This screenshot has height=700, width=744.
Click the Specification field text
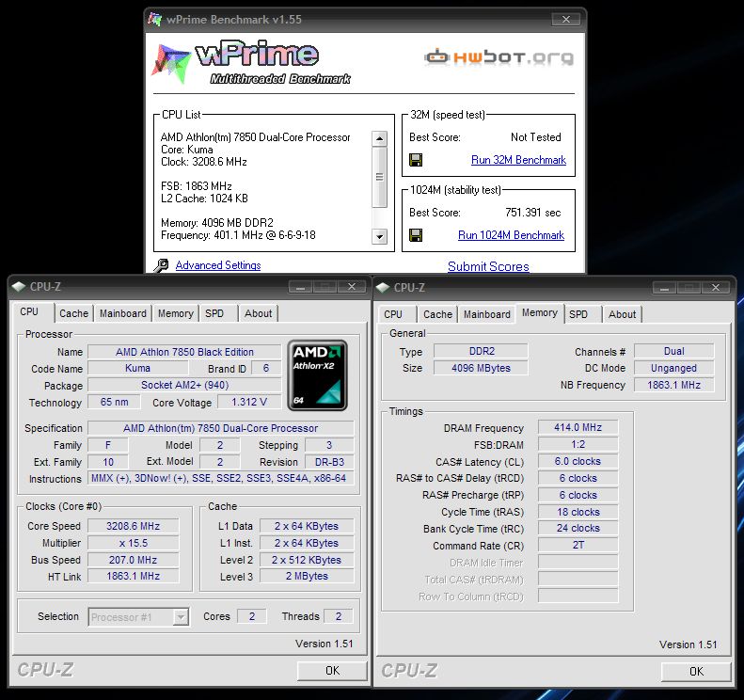pyautogui.click(x=221, y=428)
